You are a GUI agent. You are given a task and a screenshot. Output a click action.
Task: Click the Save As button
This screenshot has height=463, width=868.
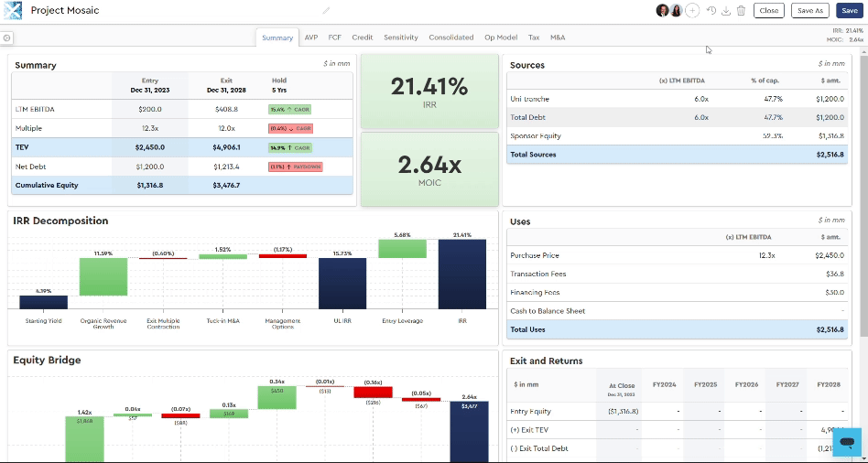point(810,11)
